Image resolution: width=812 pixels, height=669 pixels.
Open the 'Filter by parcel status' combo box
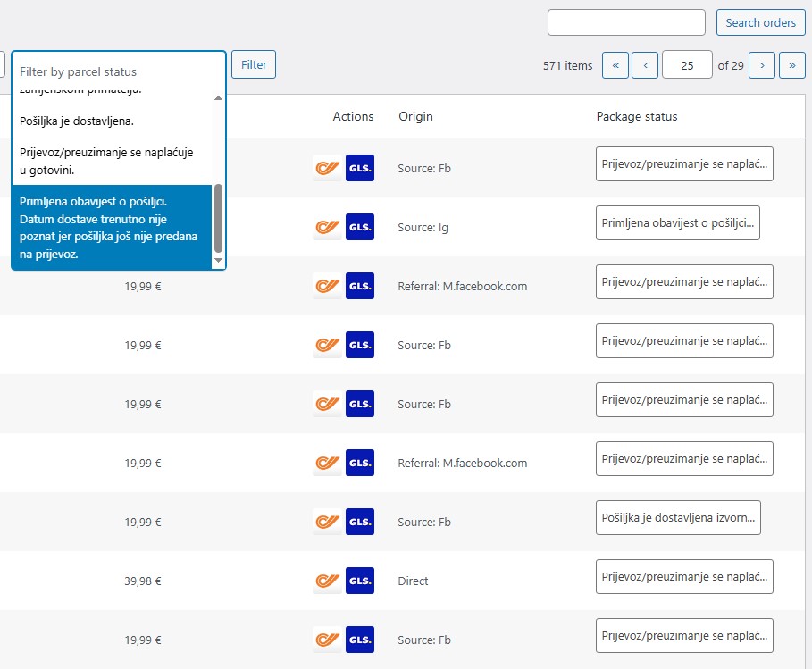point(118,71)
